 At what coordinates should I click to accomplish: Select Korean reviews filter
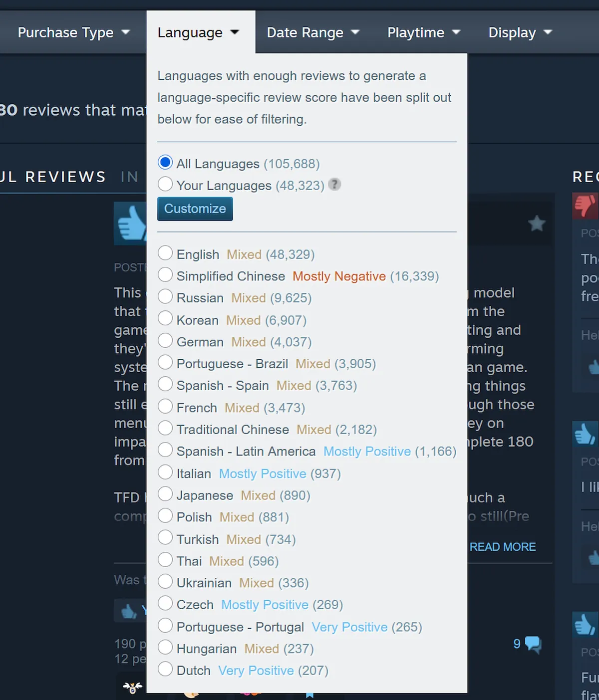[165, 318]
